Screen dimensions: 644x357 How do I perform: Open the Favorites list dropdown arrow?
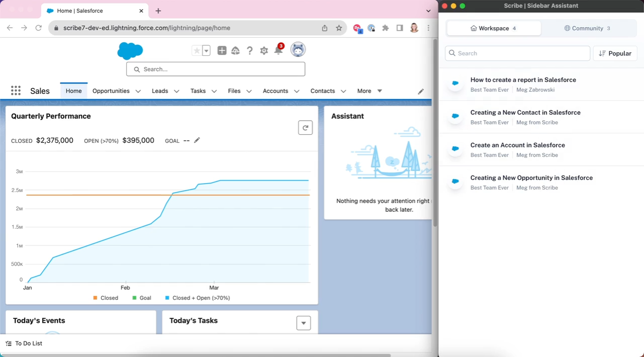[x=206, y=50]
